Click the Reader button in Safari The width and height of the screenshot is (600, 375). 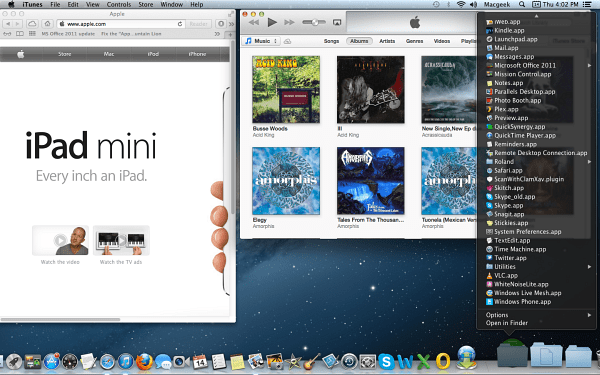[199, 24]
